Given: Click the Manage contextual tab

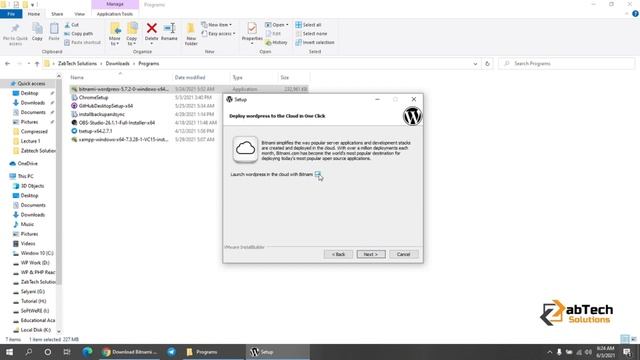Looking at the screenshot, I should pyautogui.click(x=115, y=4).
